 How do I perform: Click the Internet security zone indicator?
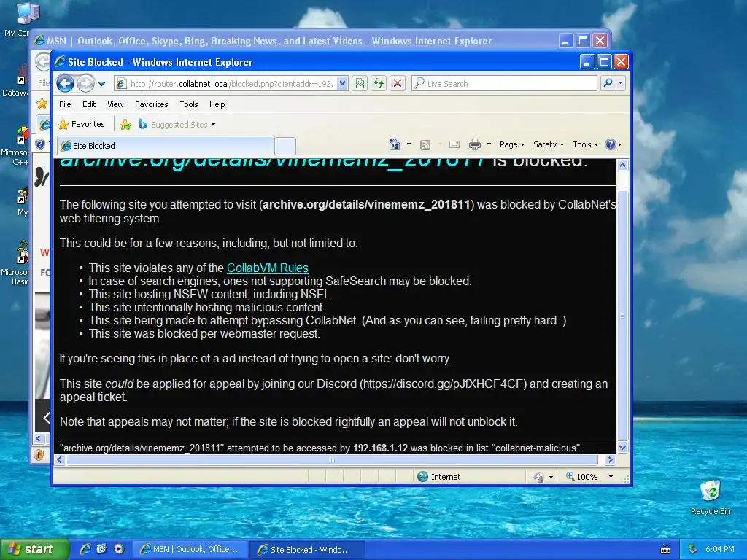(x=438, y=477)
